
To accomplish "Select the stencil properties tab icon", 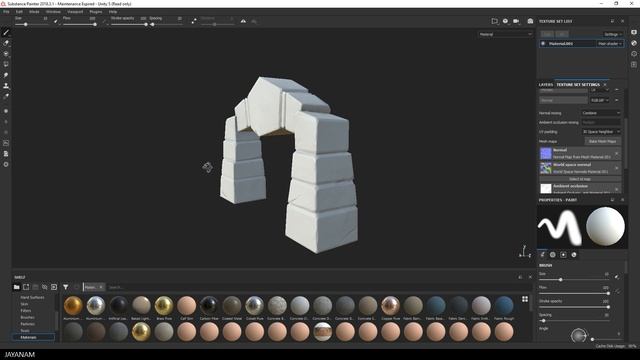I will tap(563, 255).
